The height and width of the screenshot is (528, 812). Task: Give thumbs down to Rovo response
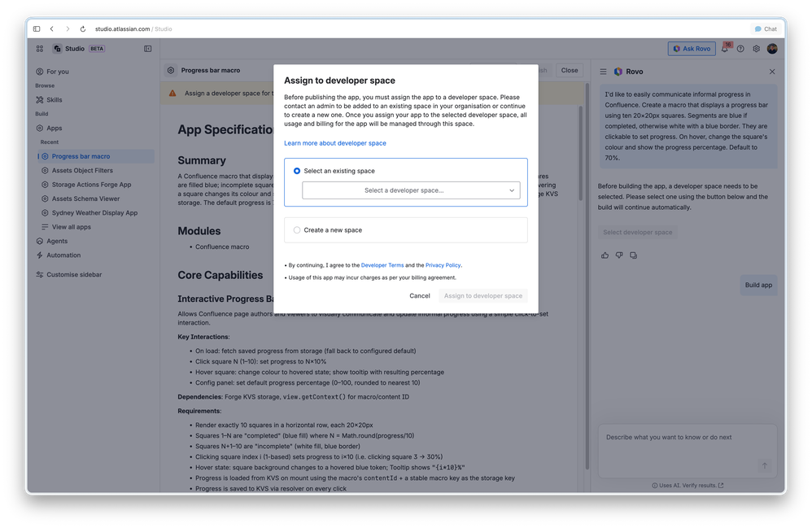coord(619,255)
